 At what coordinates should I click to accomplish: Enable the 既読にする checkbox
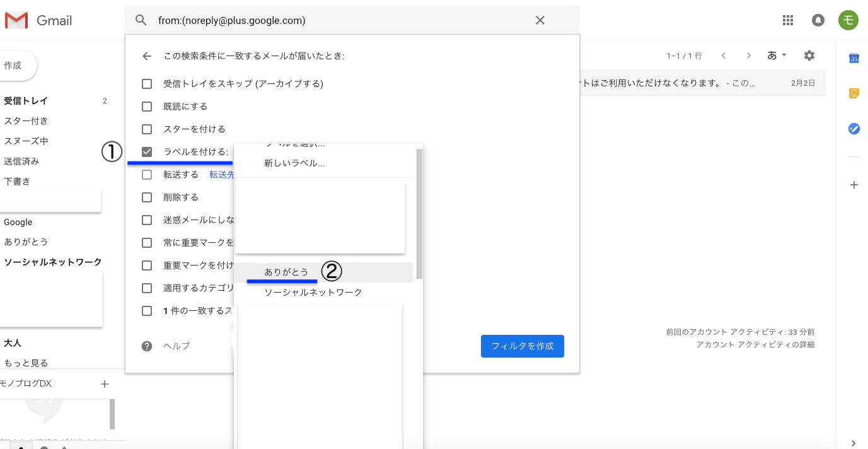click(147, 107)
